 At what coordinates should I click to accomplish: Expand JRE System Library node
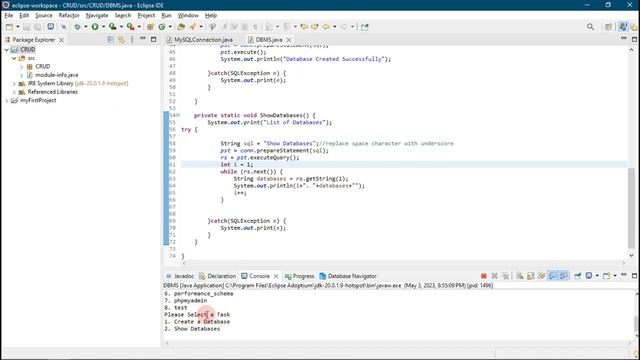(14, 83)
